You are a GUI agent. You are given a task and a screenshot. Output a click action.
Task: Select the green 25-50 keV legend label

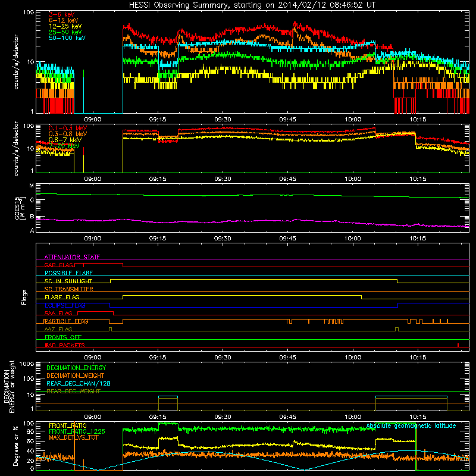pos(65,32)
